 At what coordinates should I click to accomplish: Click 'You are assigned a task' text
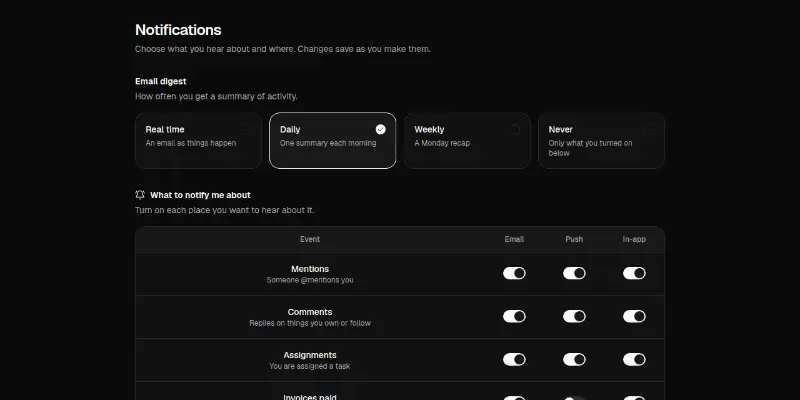point(310,366)
